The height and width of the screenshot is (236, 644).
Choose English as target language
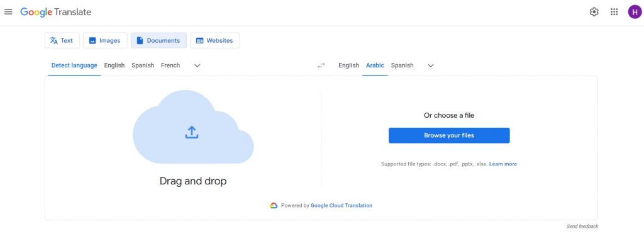tap(348, 65)
